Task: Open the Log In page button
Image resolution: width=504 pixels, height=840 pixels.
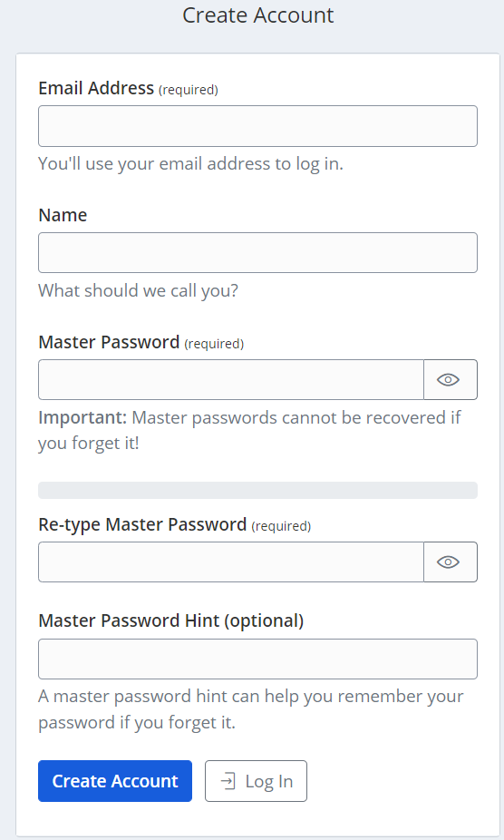Action: click(256, 781)
